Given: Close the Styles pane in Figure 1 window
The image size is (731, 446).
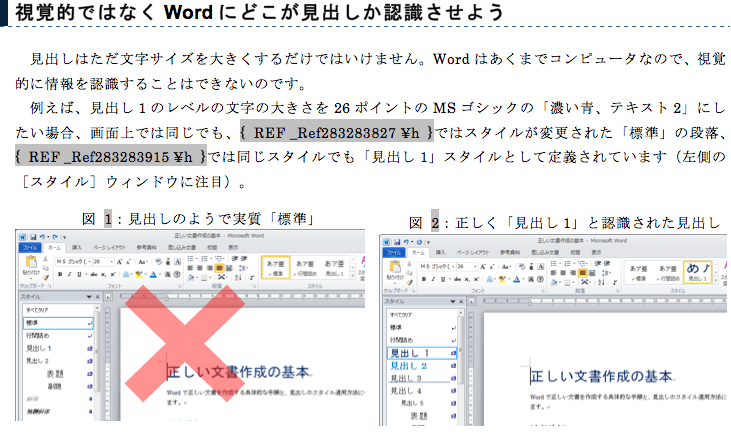Looking at the screenshot, I should coord(97,297).
